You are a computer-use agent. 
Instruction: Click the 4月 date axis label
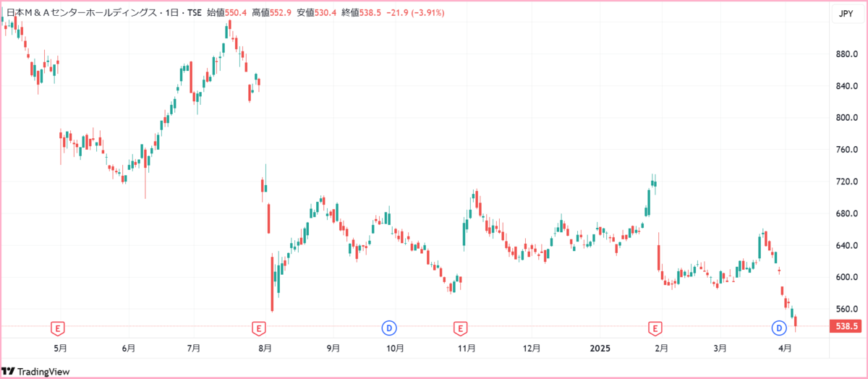(x=785, y=348)
